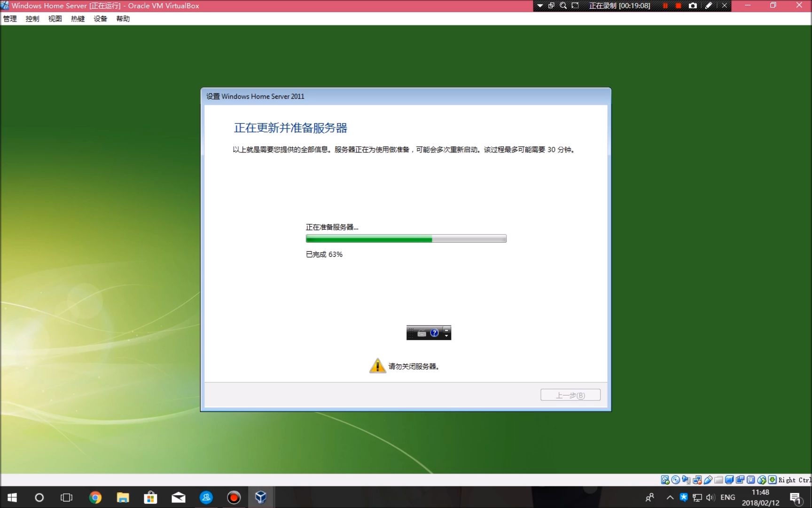Click the VirtualBox shared folders icon

[x=718, y=480]
